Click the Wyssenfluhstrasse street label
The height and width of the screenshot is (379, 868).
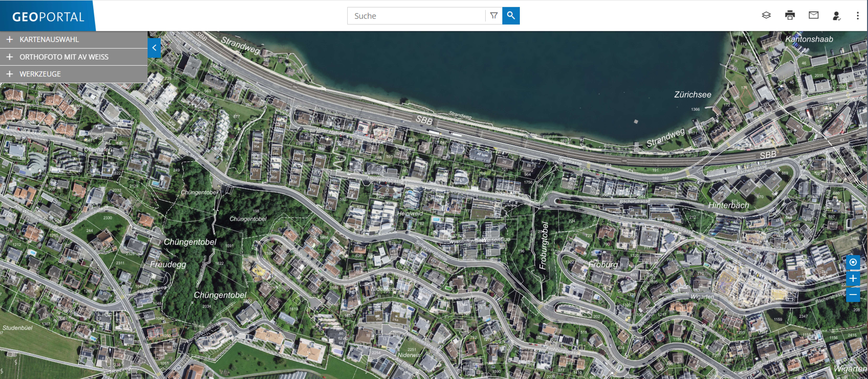click(x=468, y=241)
